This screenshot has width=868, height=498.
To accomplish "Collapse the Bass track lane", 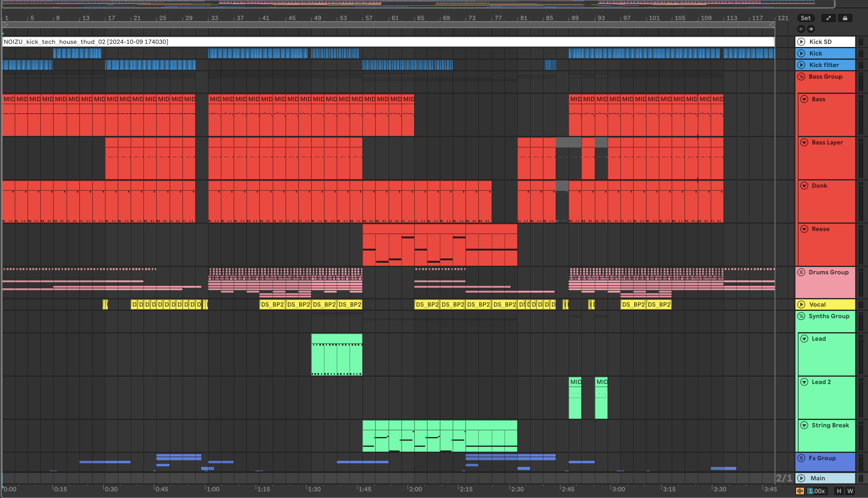I will (x=804, y=99).
